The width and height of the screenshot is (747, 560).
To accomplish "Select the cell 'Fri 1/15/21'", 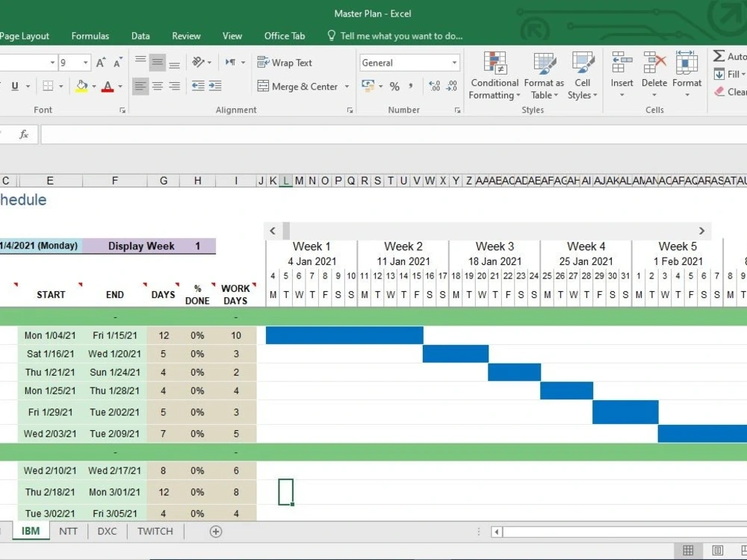I will pyautogui.click(x=115, y=335).
